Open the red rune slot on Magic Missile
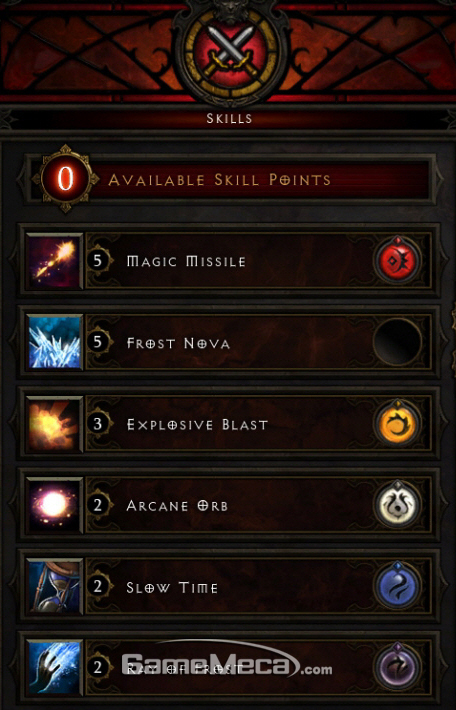This screenshot has height=710, width=456. point(397,261)
